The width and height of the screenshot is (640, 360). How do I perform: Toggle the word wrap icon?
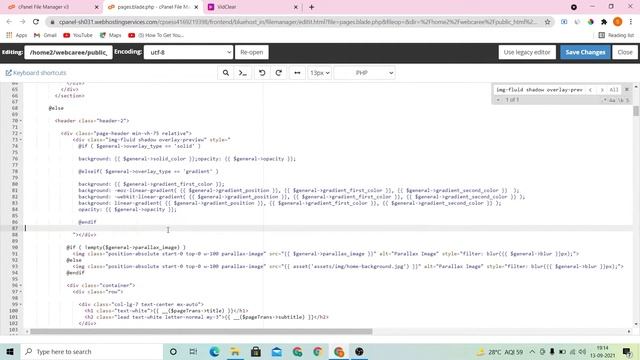[297, 73]
